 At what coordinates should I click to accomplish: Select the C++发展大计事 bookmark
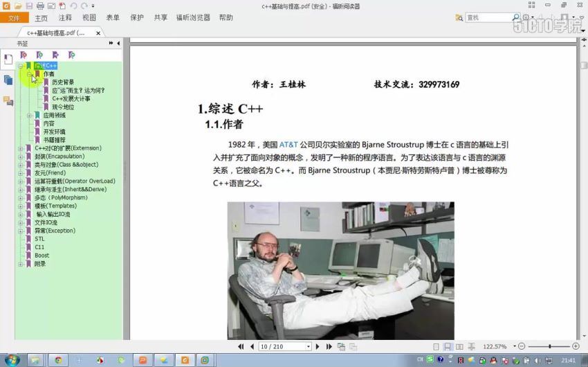point(71,99)
